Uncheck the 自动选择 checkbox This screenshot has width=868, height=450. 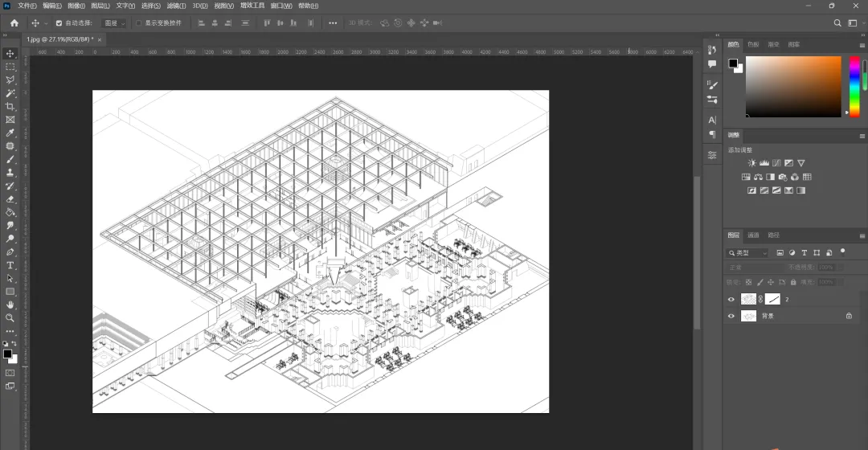point(59,23)
